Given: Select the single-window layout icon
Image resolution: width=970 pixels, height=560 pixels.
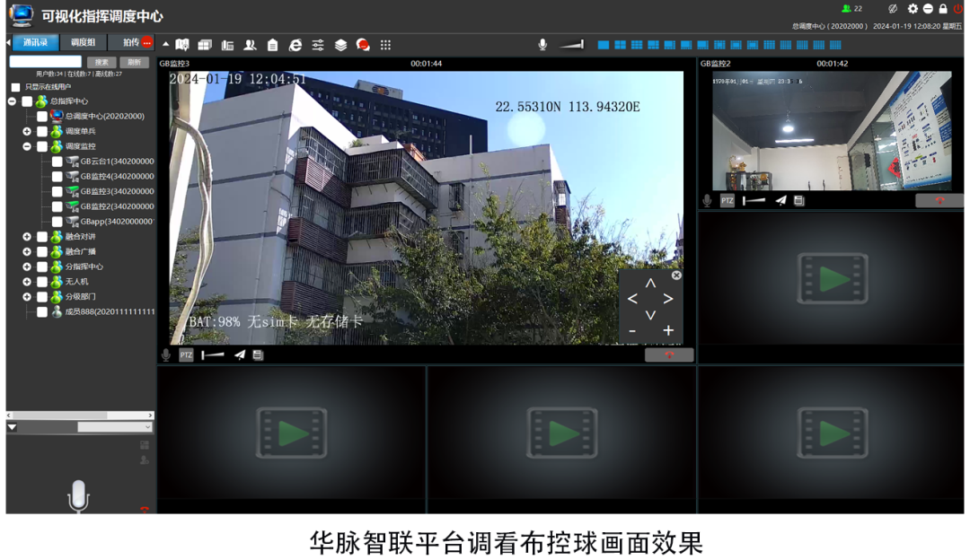Looking at the screenshot, I should click(603, 45).
